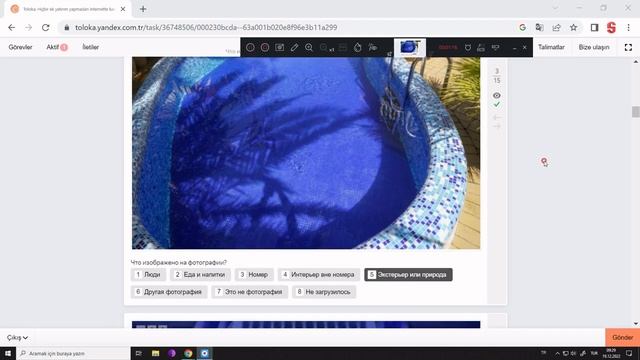Open Talimatlar instructions

(x=551, y=47)
